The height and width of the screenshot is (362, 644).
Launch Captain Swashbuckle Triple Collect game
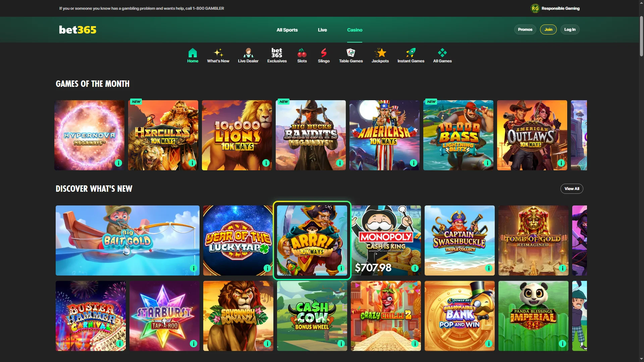tap(460, 240)
